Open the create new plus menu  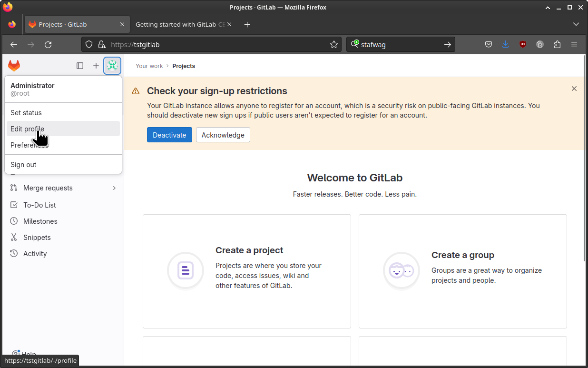click(x=96, y=66)
